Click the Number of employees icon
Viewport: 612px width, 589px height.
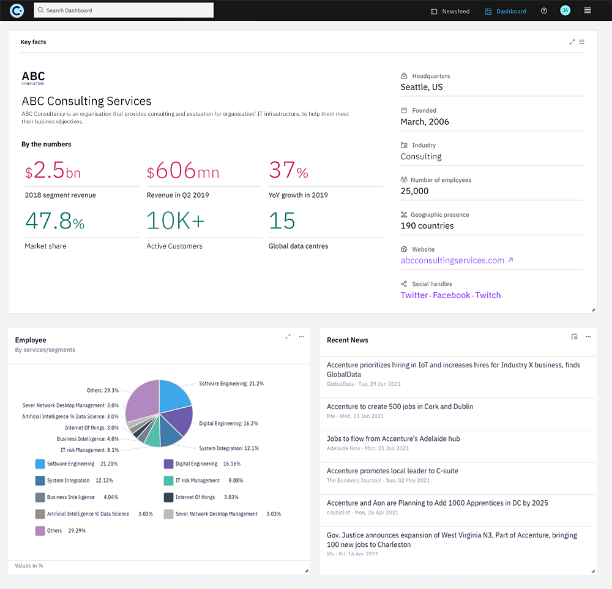click(x=404, y=180)
